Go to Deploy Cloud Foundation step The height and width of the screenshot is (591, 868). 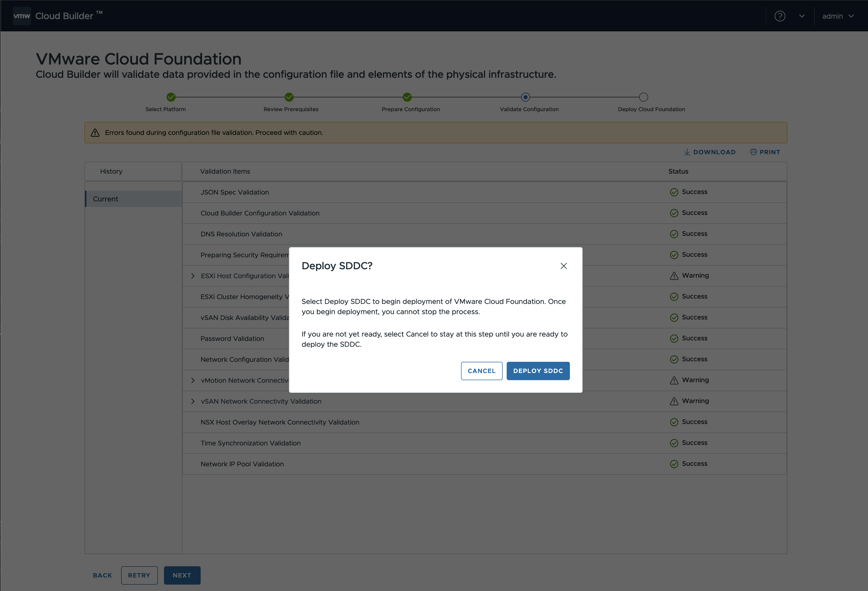point(643,97)
